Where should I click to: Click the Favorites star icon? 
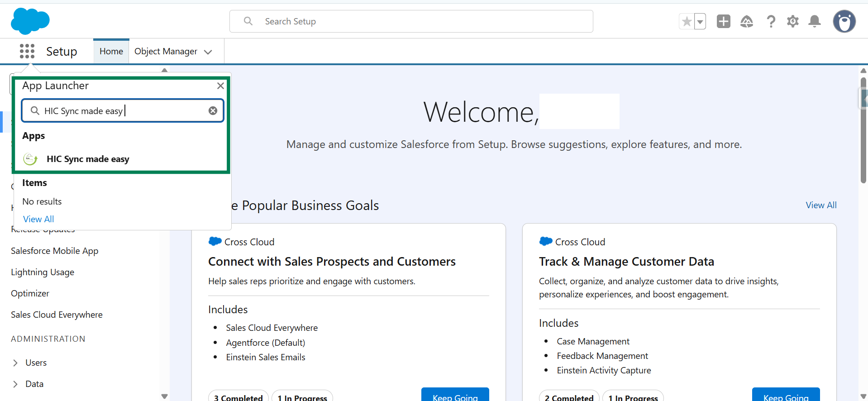click(x=687, y=21)
